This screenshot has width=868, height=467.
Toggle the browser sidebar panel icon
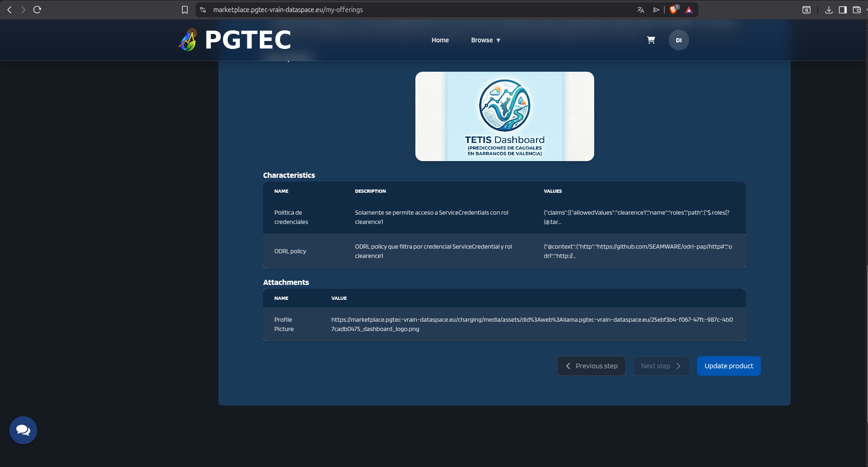[843, 10]
